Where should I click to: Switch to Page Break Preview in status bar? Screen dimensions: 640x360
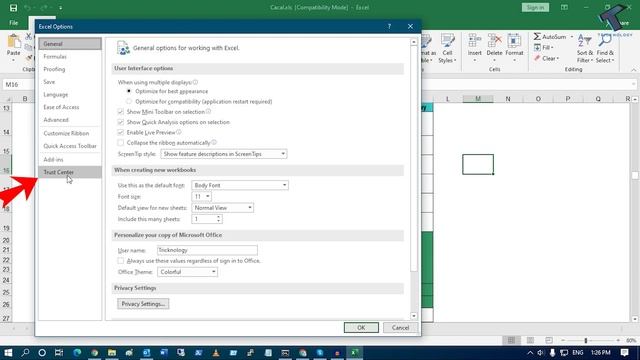(x=549, y=340)
